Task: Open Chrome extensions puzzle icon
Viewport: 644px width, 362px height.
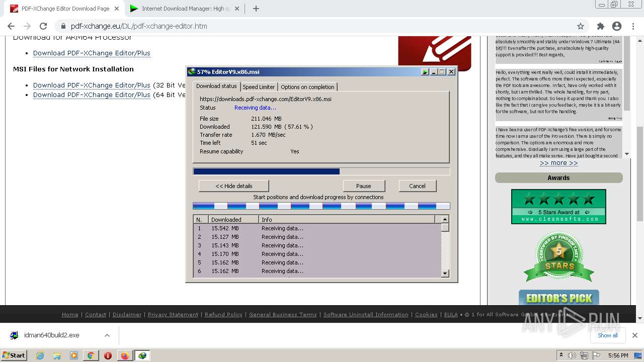Action: tap(600, 26)
